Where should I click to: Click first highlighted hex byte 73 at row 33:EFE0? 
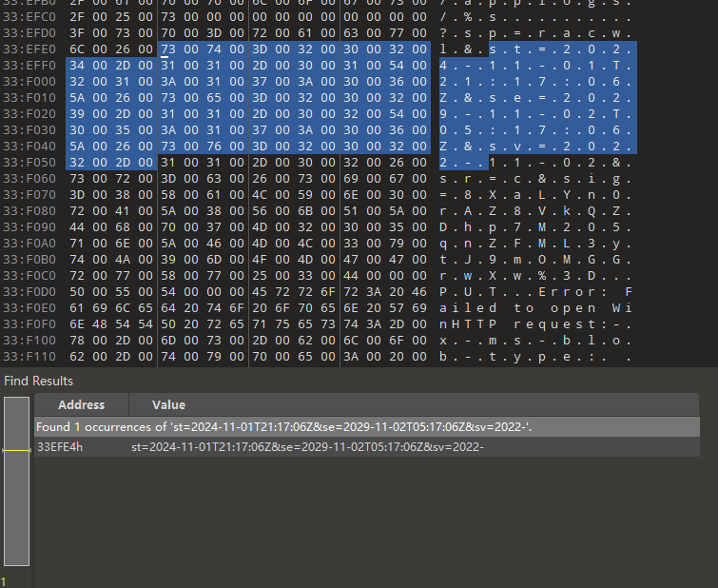tap(168, 49)
